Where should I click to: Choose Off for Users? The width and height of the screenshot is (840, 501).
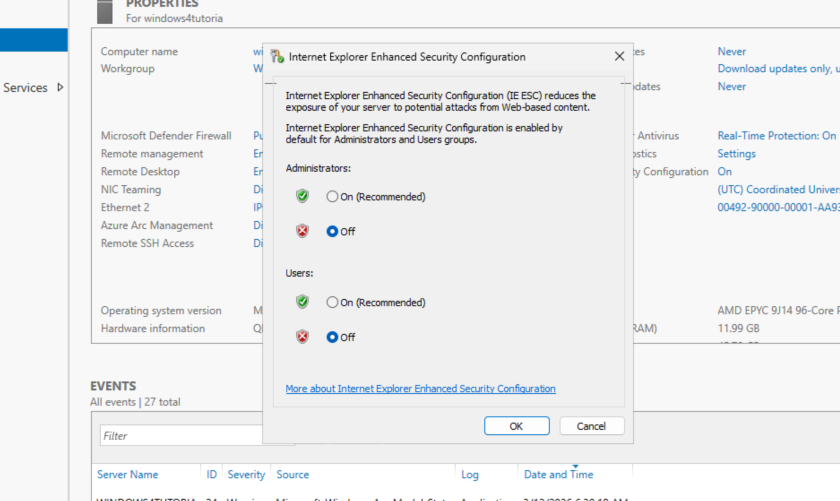click(333, 338)
